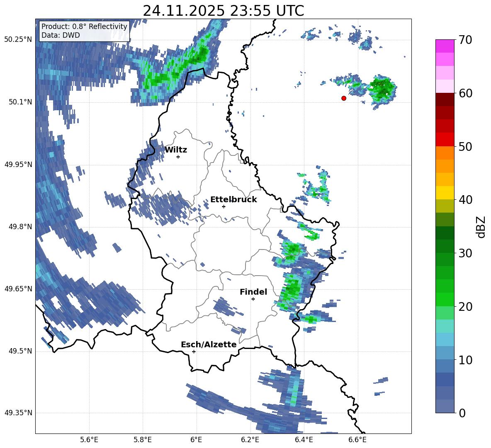Click the Wiltz city label
Viewport: 491px width, 448px height.
176,150
